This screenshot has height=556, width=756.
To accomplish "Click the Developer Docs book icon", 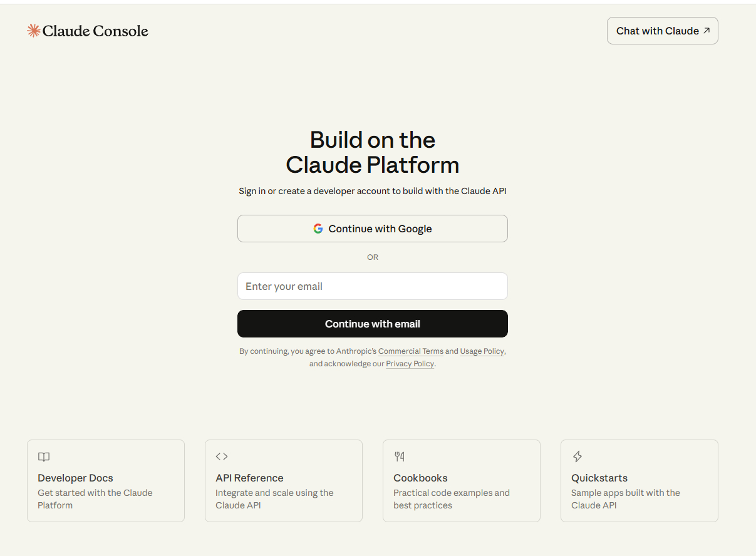I will tap(44, 457).
